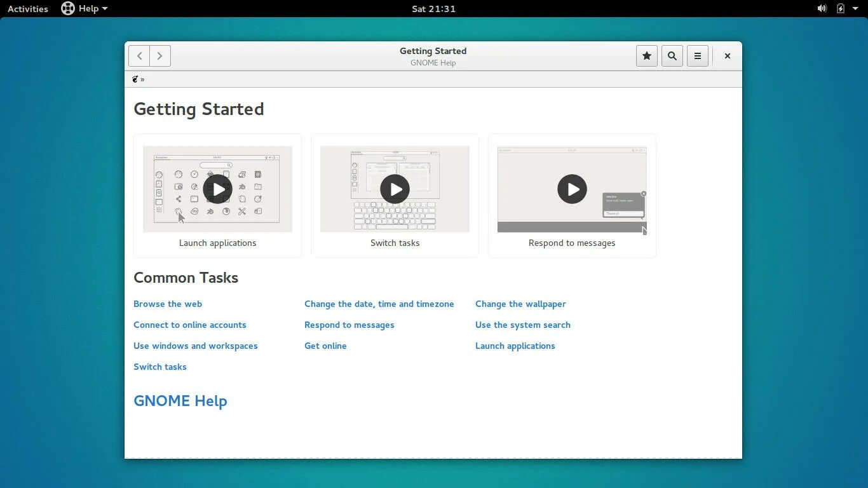This screenshot has width=868, height=488.
Task: Open the Switch tasks text link
Action: coord(160,367)
